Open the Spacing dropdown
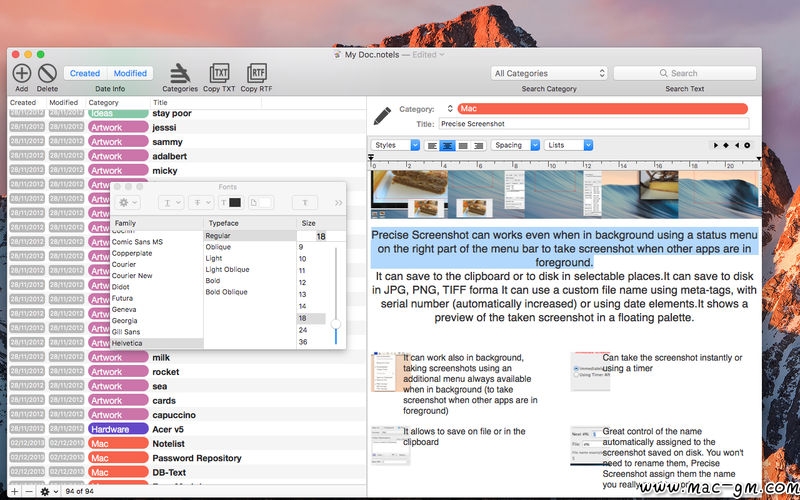 click(515, 145)
